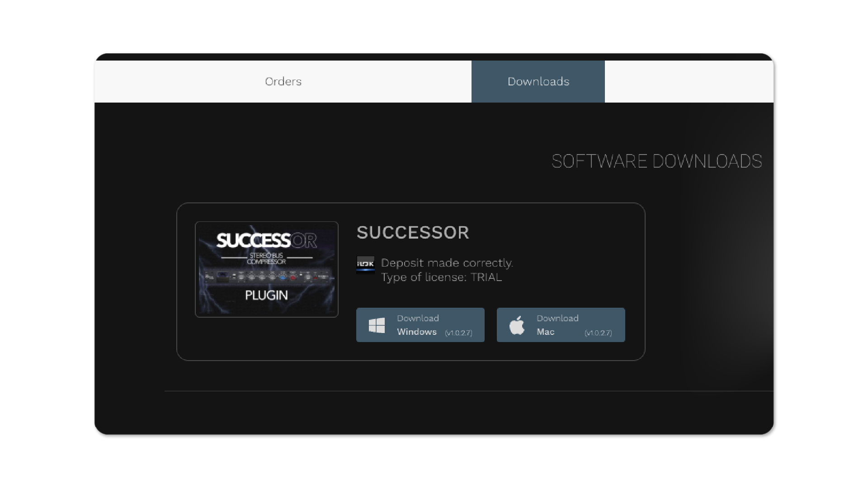The width and height of the screenshot is (868, 488).
Task: Click the 'Download' word on the Windows button
Action: [x=418, y=318]
